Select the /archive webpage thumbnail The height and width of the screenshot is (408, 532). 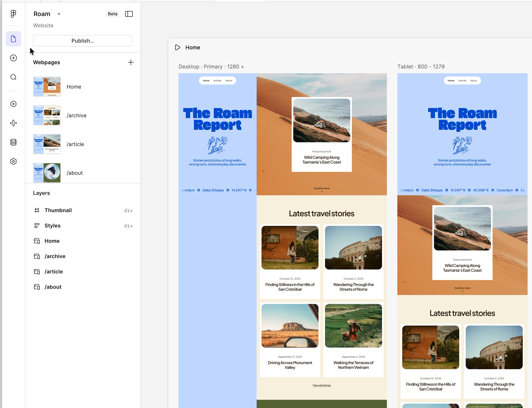pyautogui.click(x=47, y=115)
